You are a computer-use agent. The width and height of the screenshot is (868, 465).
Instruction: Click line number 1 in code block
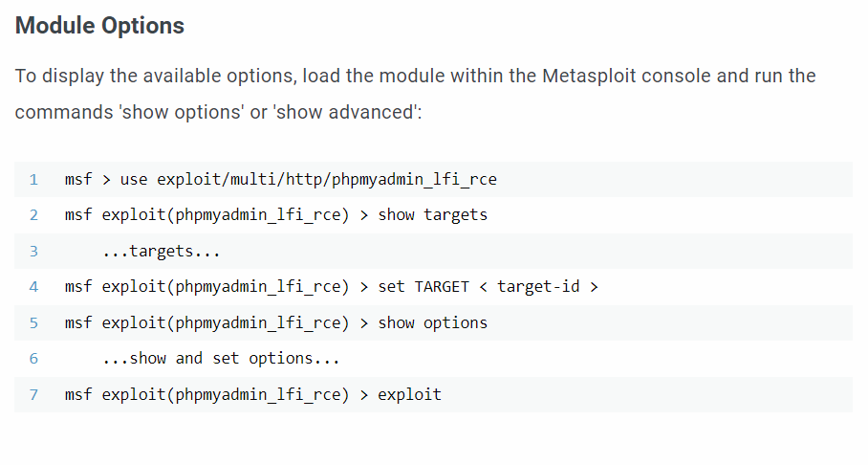[x=33, y=180]
